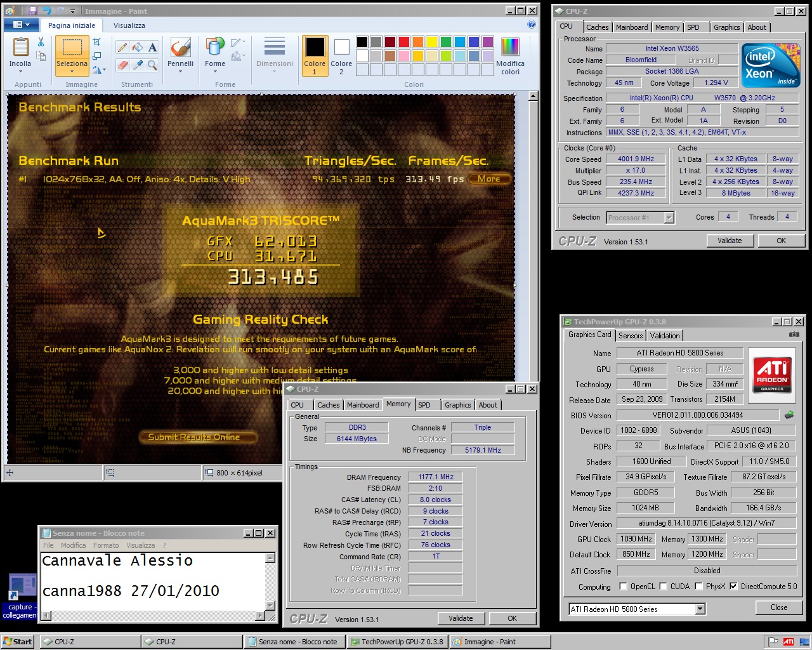
Task: Enable the OpenCL checkbox in GPU-Z
Action: coord(623,587)
